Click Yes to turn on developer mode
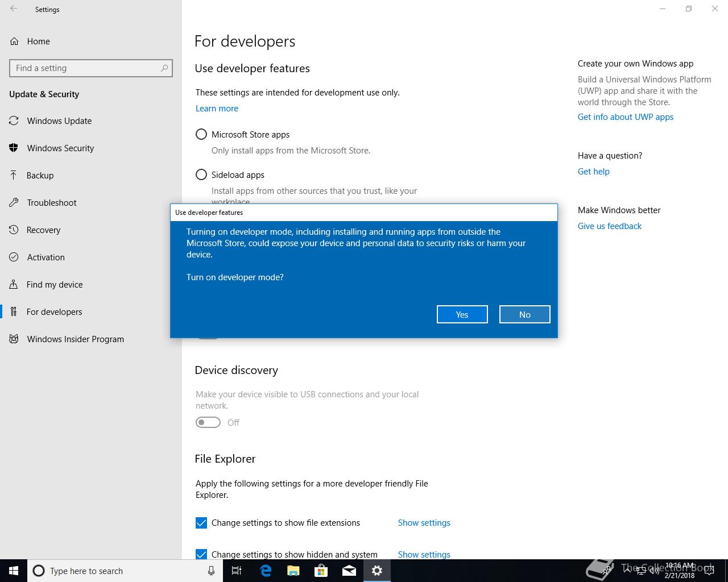 pyautogui.click(x=462, y=314)
